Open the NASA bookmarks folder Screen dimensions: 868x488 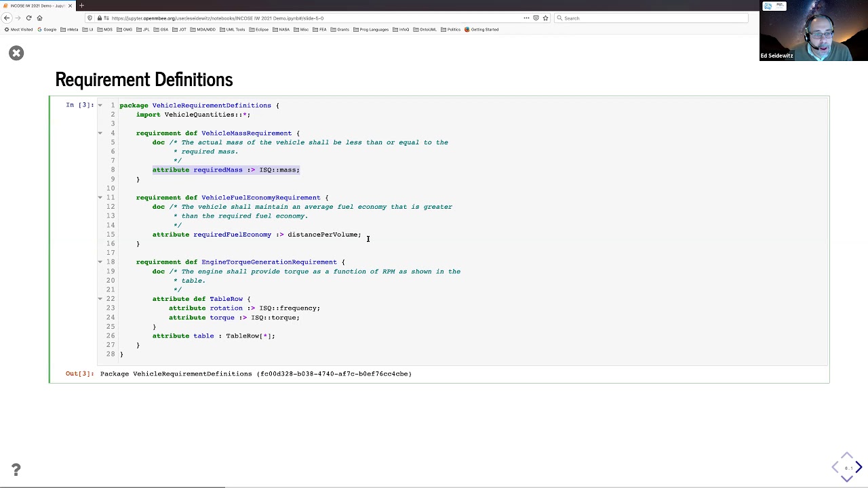pyautogui.click(x=281, y=29)
